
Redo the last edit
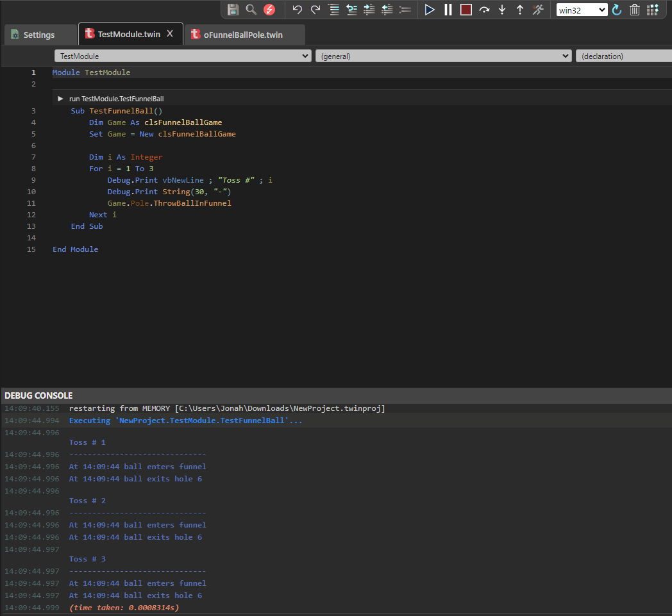[315, 9]
